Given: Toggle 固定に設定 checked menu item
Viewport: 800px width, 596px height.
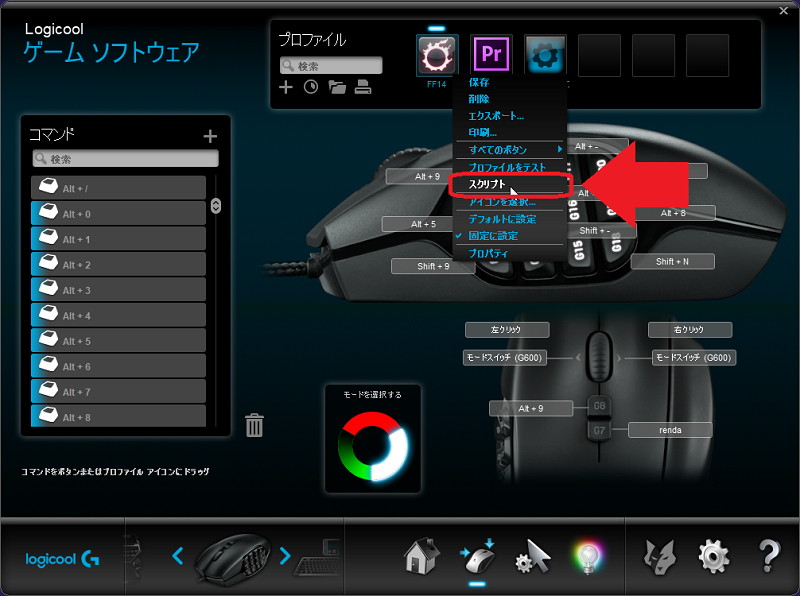Looking at the screenshot, I should pyautogui.click(x=493, y=236).
